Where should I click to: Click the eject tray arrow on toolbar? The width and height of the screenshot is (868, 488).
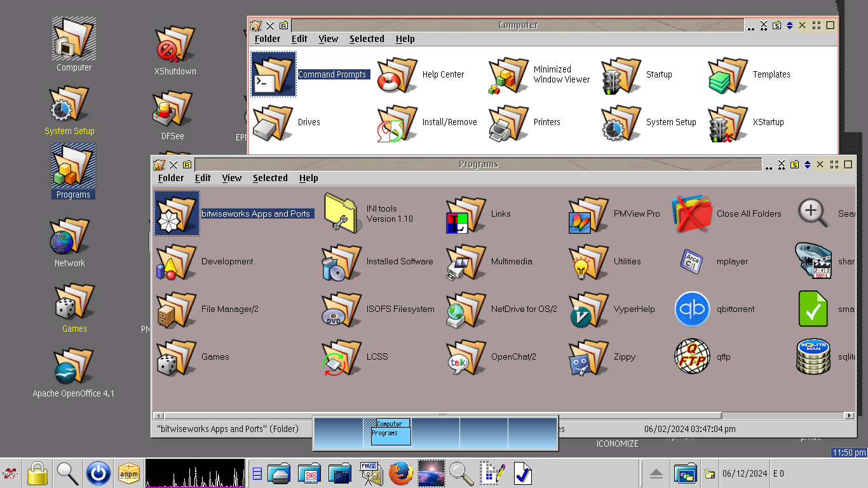click(x=656, y=474)
